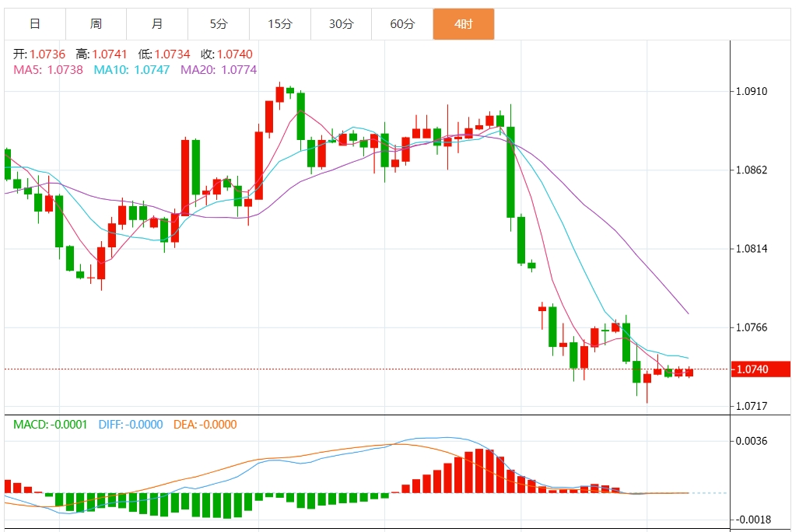The width and height of the screenshot is (799, 532).
Task: Click the tallest red MACD histogram bar
Action: click(x=479, y=471)
